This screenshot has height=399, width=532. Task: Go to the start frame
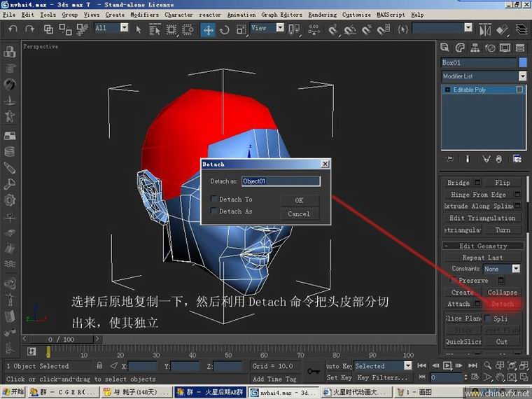click(421, 365)
